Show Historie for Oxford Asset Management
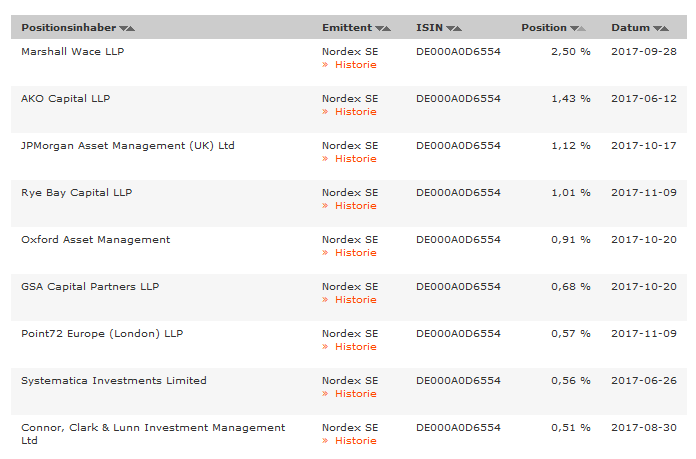The image size is (696, 459). [355, 253]
